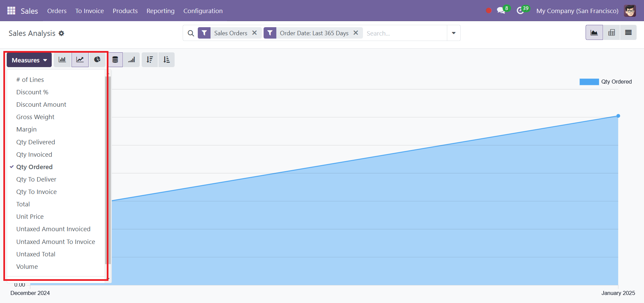This screenshot has width=644, height=303.
Task: Switch to graph view
Action: tap(594, 33)
